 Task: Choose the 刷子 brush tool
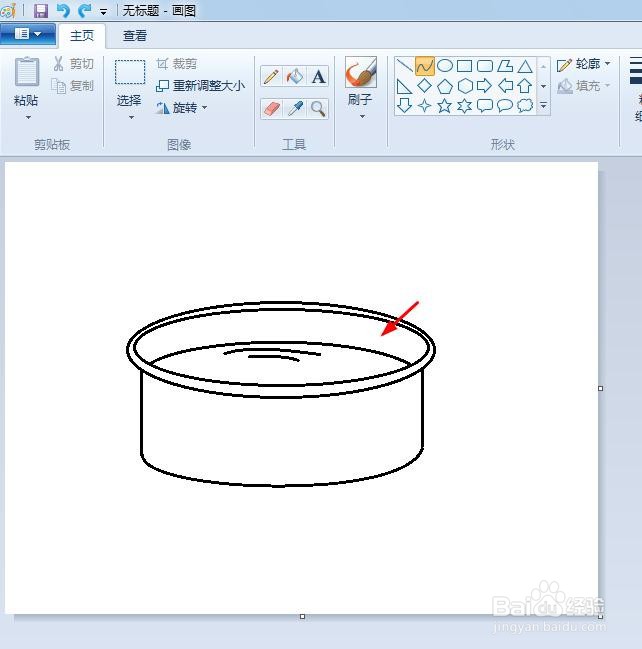(x=361, y=72)
